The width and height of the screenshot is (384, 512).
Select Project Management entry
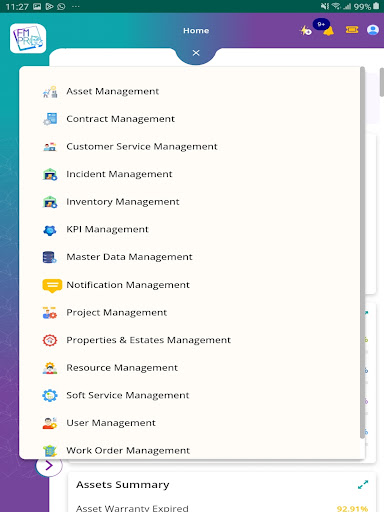[116, 313]
